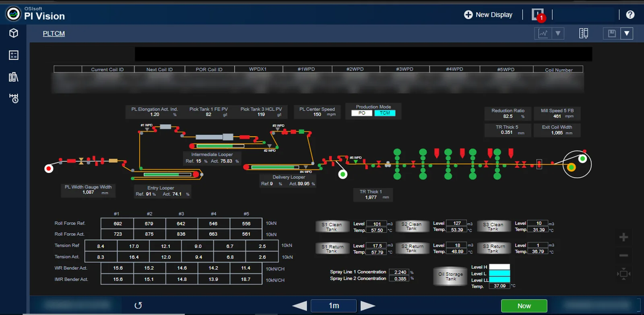Click the fit-to-screen icon

623,274
